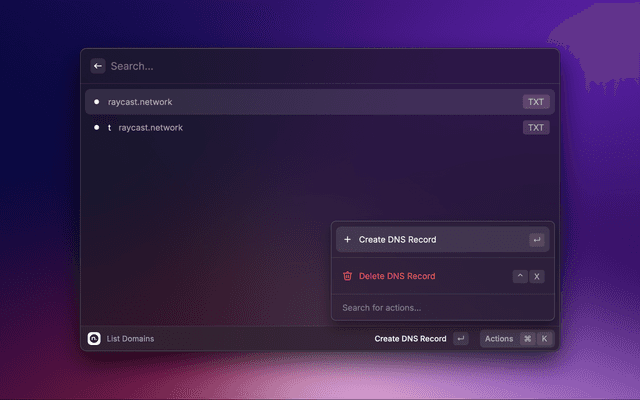Click the TXT badge on the first record
Screen dimensions: 640x400
(536, 102)
